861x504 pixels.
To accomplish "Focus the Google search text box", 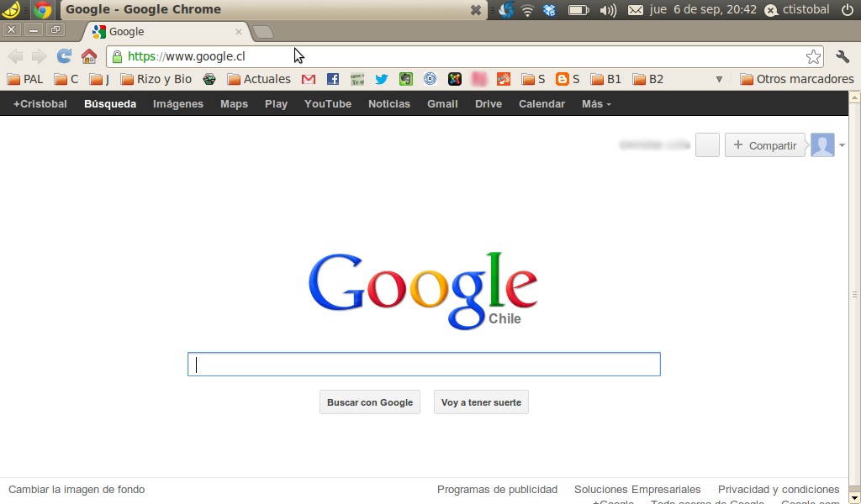I will pyautogui.click(x=424, y=365).
